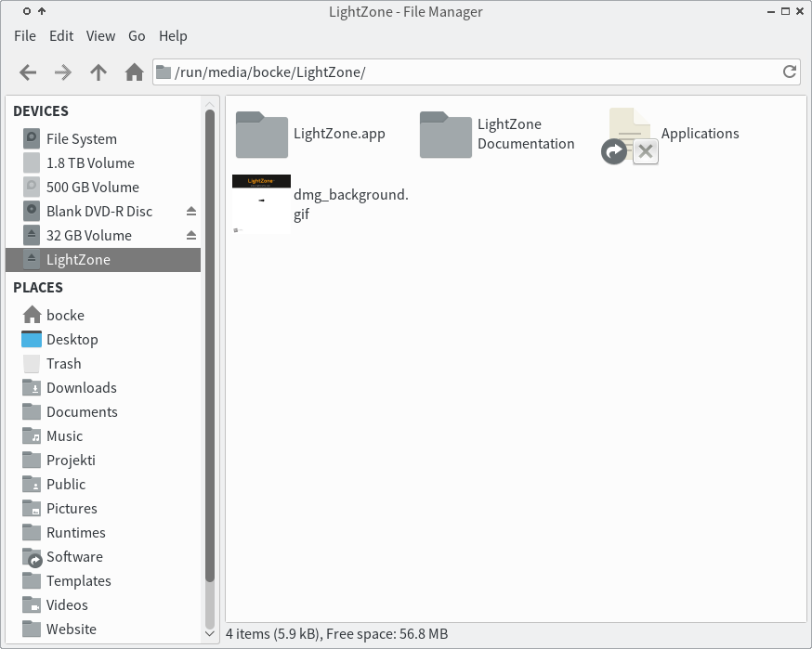Image resolution: width=812 pixels, height=649 pixels.
Task: Eject the Blank DVD-R Disc
Action: point(191,212)
